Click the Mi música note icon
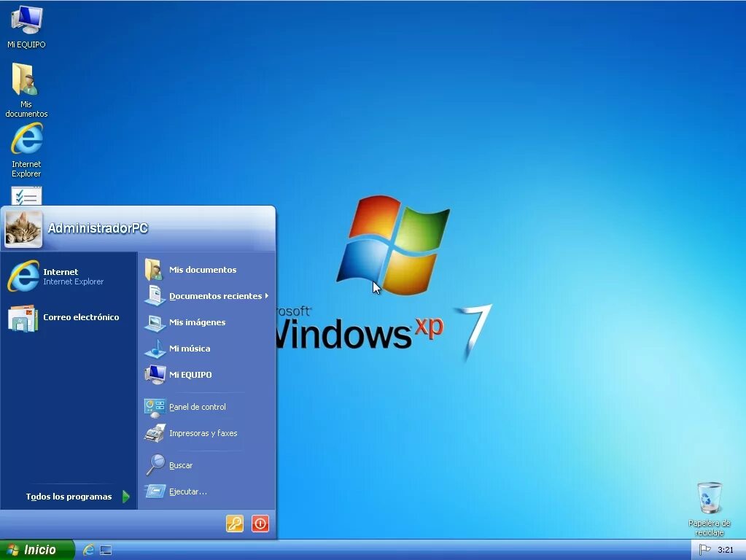The width and height of the screenshot is (746, 560). [x=155, y=349]
